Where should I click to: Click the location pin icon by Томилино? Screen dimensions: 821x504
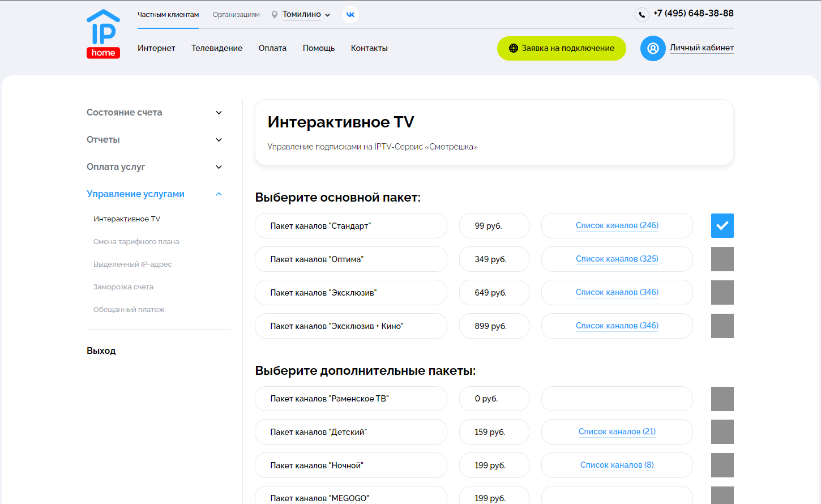(x=275, y=15)
